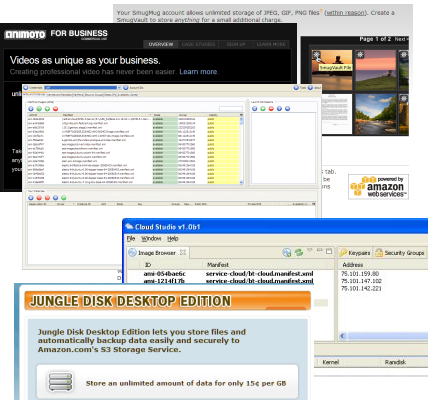Open the Credentials dropdown in Elasticfox
The image size is (428, 400).
(x=82, y=87)
